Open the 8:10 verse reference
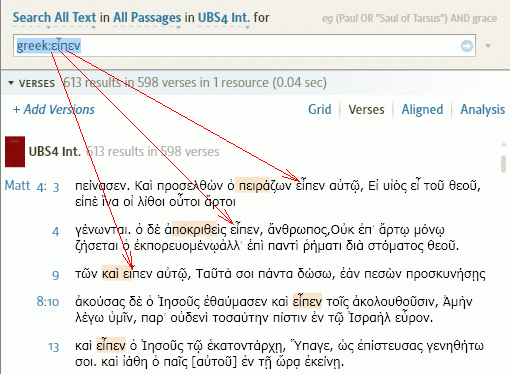 pyautogui.click(x=48, y=302)
